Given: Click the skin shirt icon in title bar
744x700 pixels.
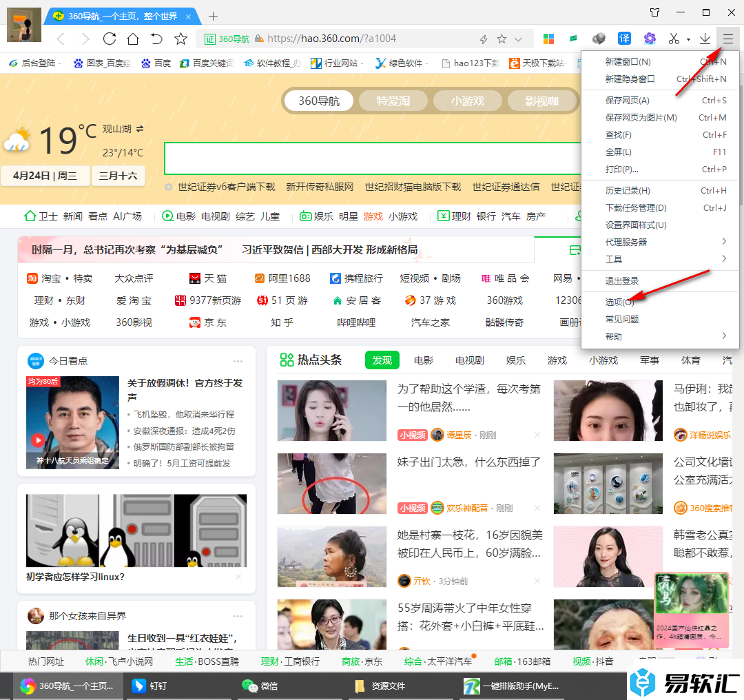Looking at the screenshot, I should [x=655, y=12].
